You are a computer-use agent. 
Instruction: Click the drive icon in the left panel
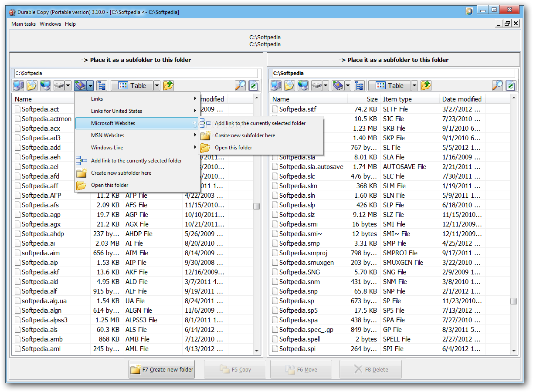click(x=59, y=85)
